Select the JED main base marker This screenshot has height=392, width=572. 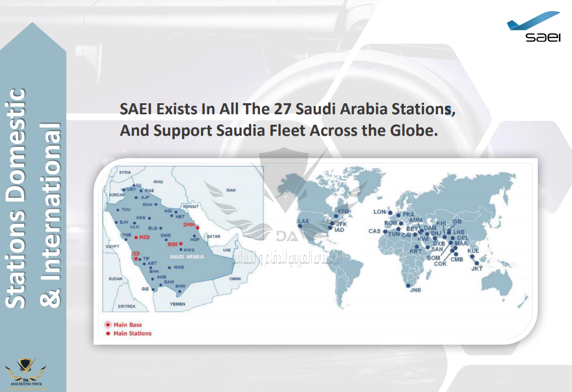pos(136,258)
